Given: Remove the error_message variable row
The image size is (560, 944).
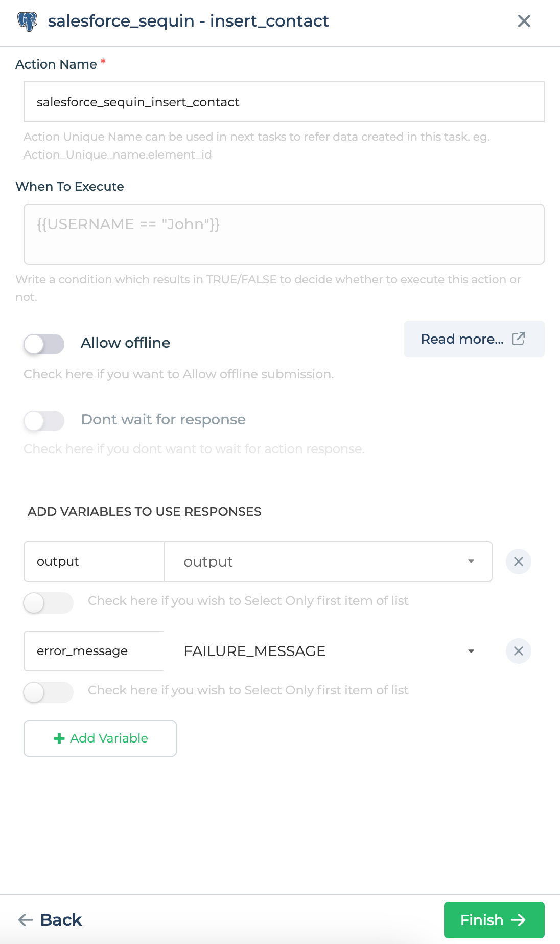Looking at the screenshot, I should pyautogui.click(x=518, y=651).
